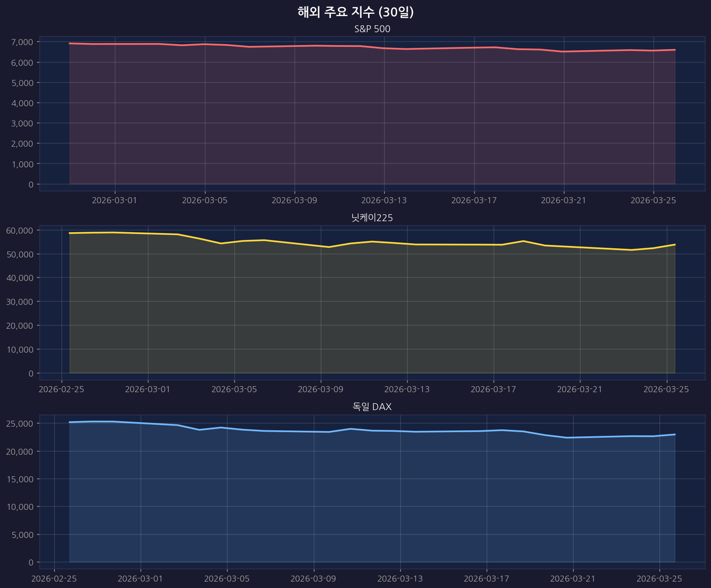Select the 2026-03-25 date tick on S&P 500 chart
The height and width of the screenshot is (588, 711).
tap(653, 200)
